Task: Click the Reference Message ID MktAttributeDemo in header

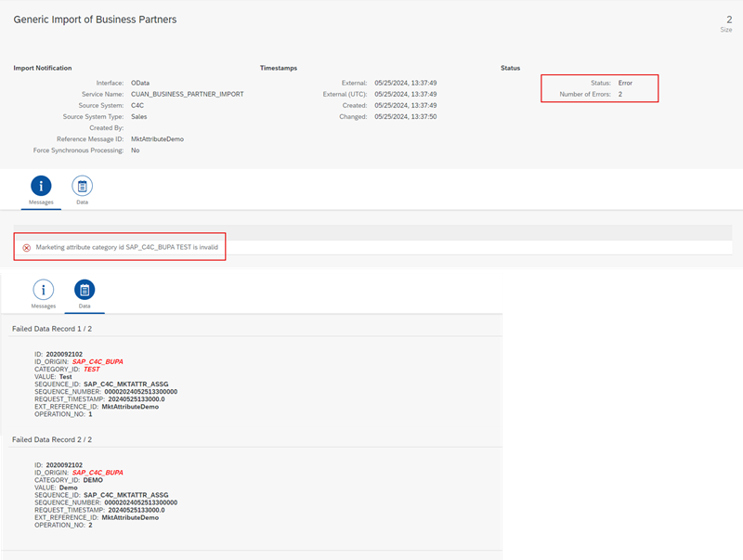Action: [157, 138]
